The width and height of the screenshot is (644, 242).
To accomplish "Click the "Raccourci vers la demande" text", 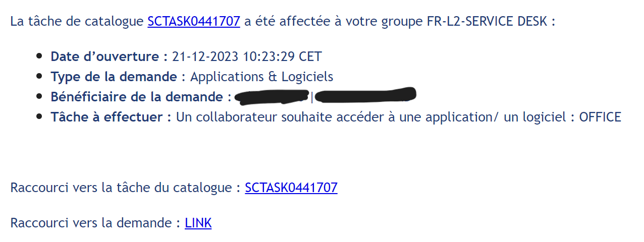I will click(x=92, y=223).
